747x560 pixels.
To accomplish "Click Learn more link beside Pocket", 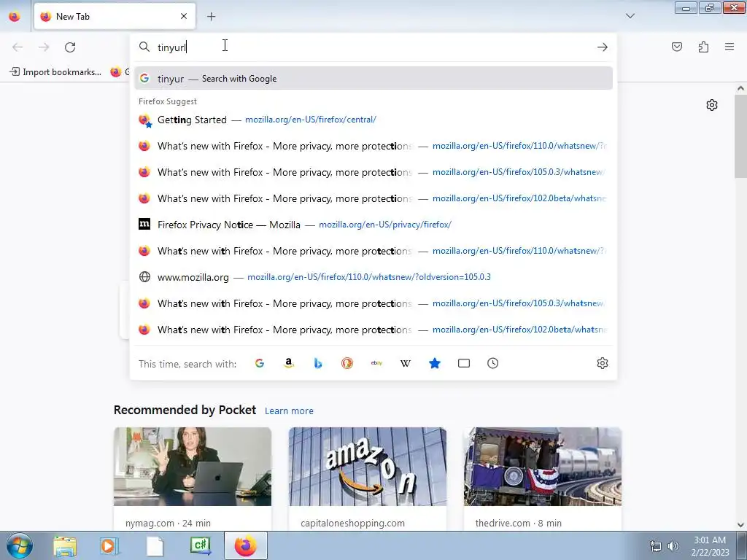I will [x=289, y=411].
